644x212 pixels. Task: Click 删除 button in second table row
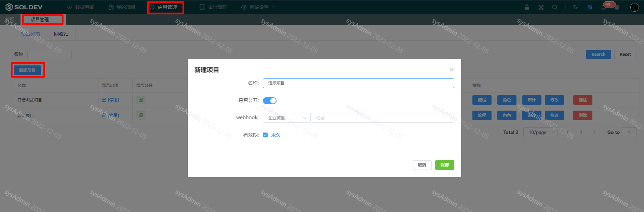coord(583,115)
